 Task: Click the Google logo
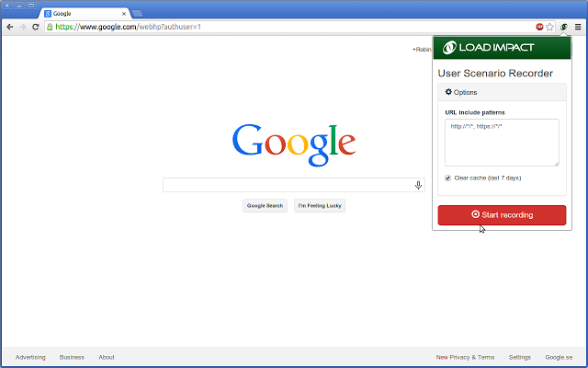tap(294, 145)
